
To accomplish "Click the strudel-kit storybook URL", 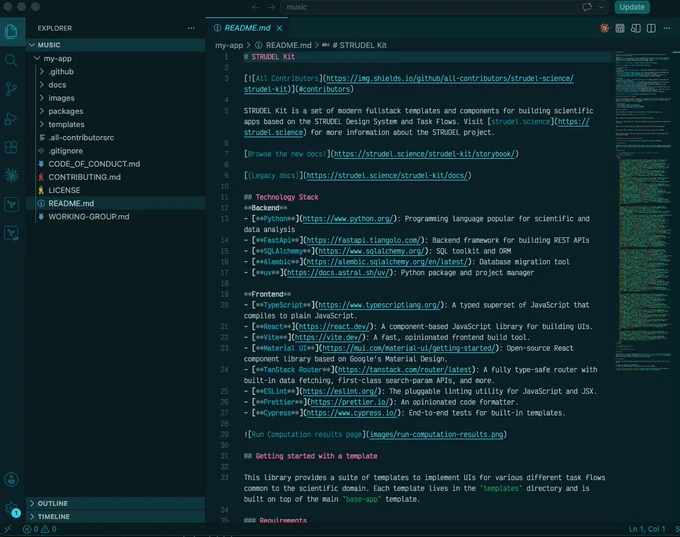I will 424,154.
